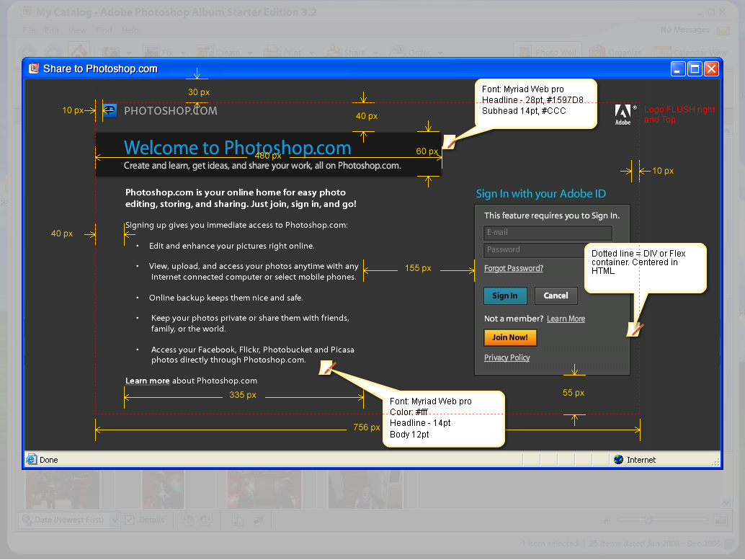Maximize the Share to Photoshop.com dialog
745x560 pixels.
[x=695, y=69]
